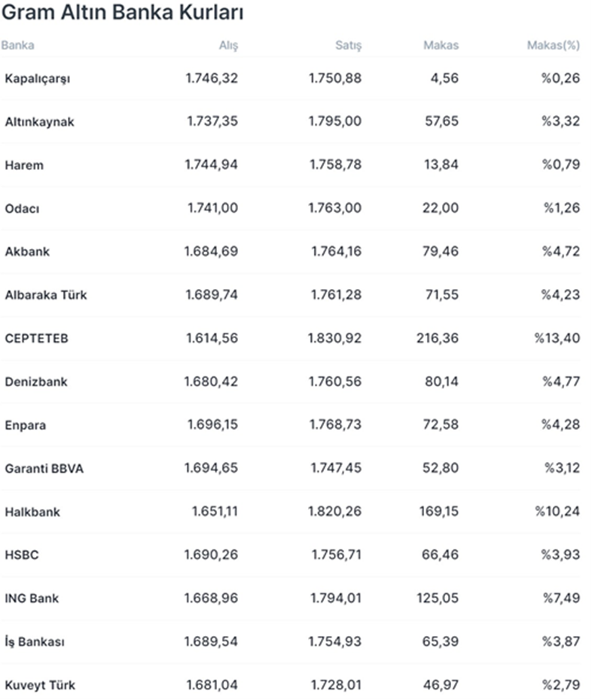The image size is (592, 700).
Task: Open the Denizbank row link
Action: [x=35, y=382]
